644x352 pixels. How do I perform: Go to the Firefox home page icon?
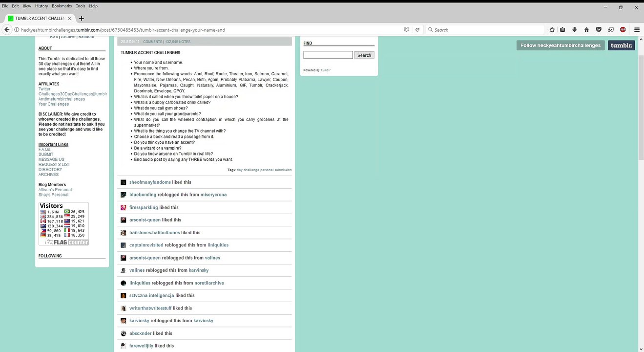(587, 30)
